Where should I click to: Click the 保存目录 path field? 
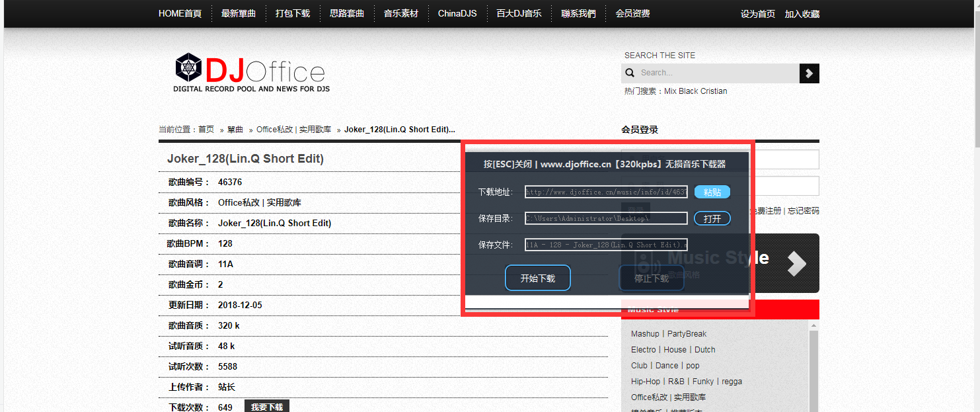tap(607, 218)
